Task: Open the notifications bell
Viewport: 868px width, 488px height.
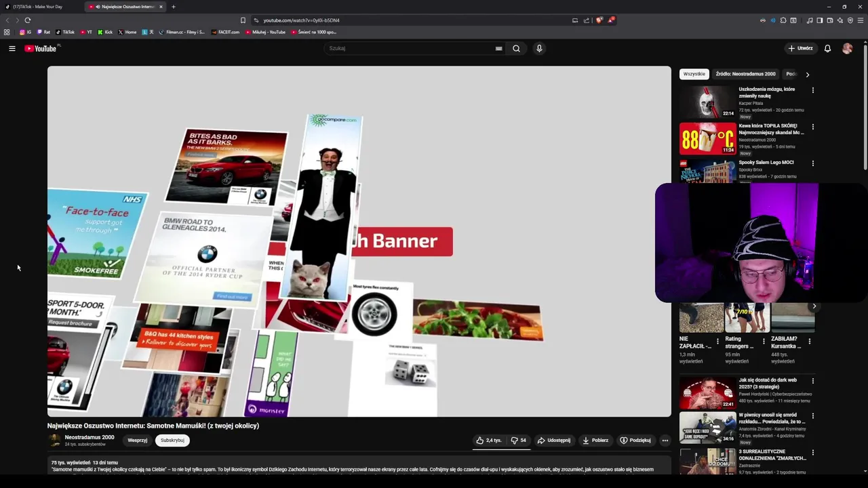Action: point(827,48)
